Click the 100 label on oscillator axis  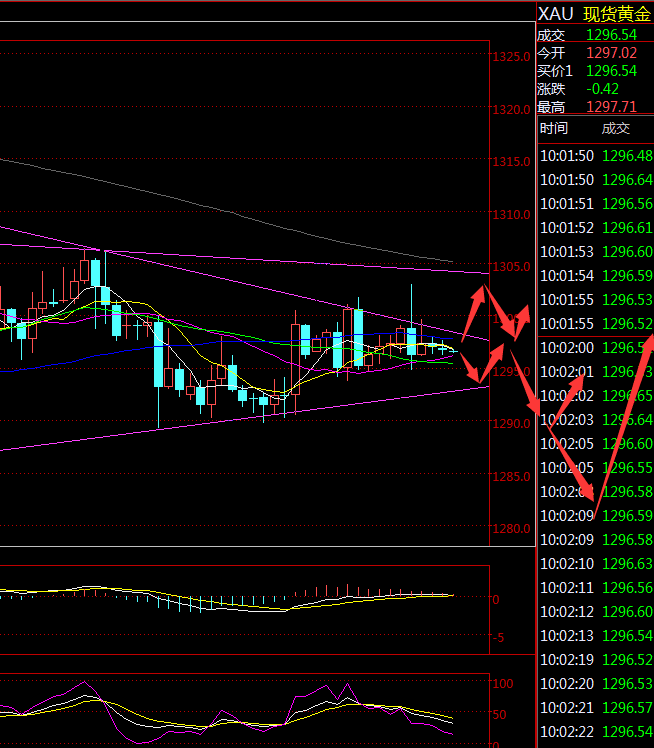(504, 683)
